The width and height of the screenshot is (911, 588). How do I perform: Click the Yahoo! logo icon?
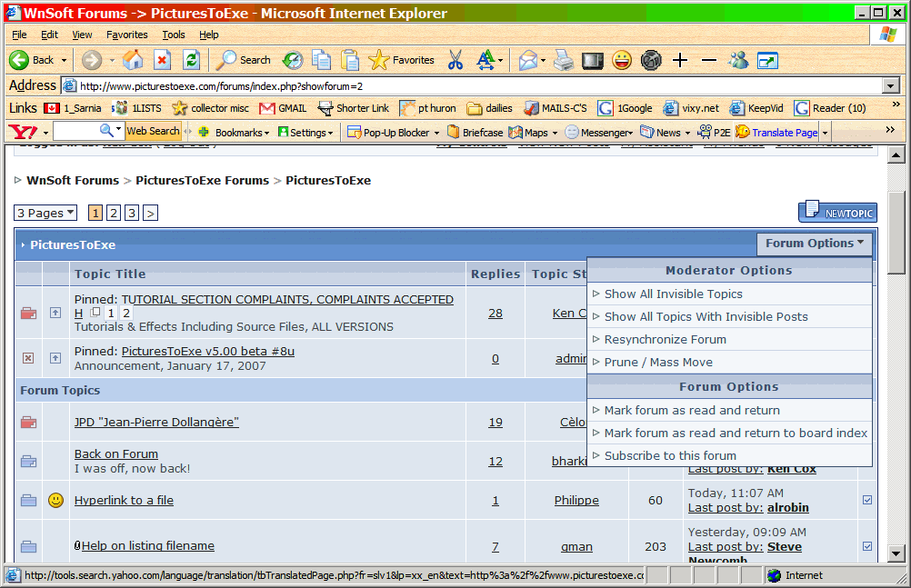[x=24, y=132]
